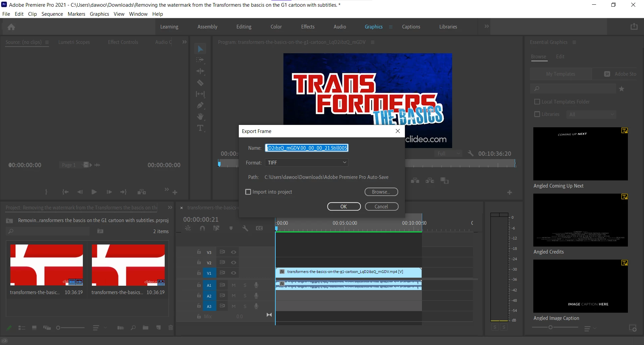
Task: Toggle linked selection in timeline
Action: pos(216,228)
